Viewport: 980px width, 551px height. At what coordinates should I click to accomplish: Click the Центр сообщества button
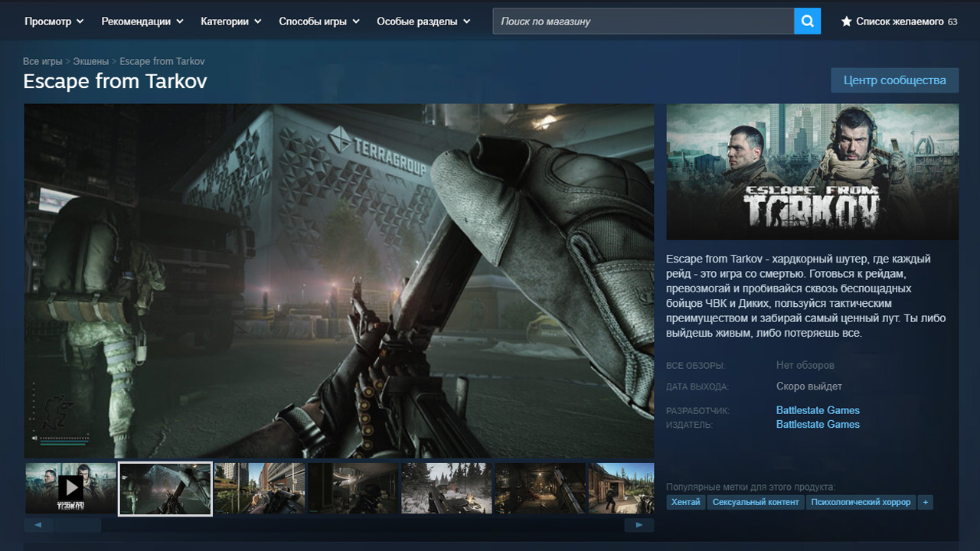(894, 80)
